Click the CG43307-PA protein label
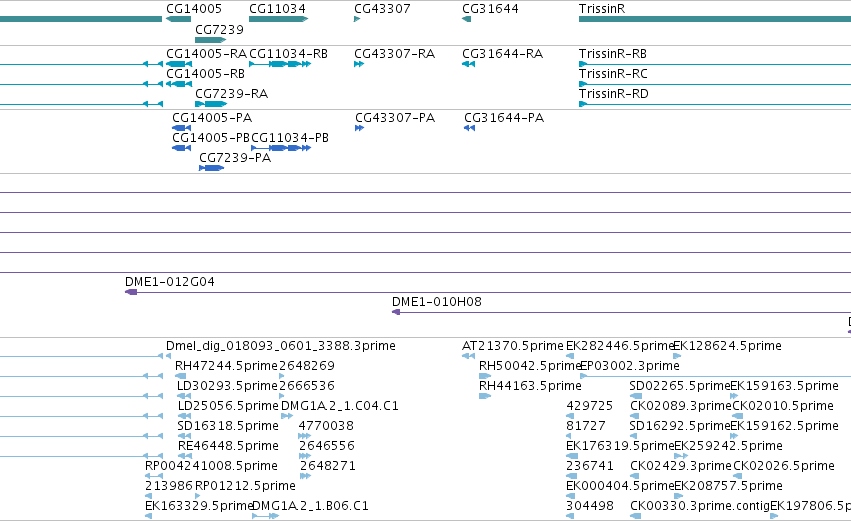The height and width of the screenshot is (521, 851). click(395, 118)
